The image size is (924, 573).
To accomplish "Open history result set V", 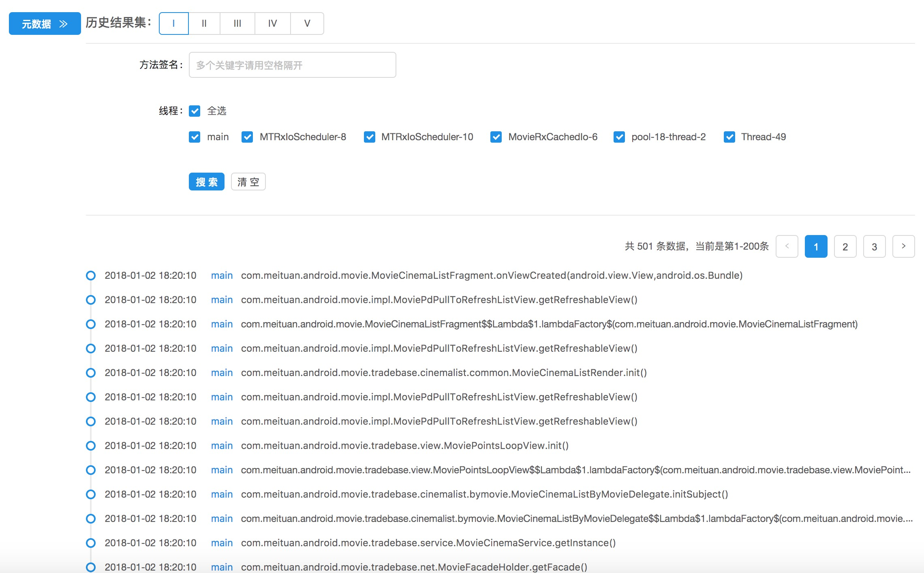I will 307,24.
